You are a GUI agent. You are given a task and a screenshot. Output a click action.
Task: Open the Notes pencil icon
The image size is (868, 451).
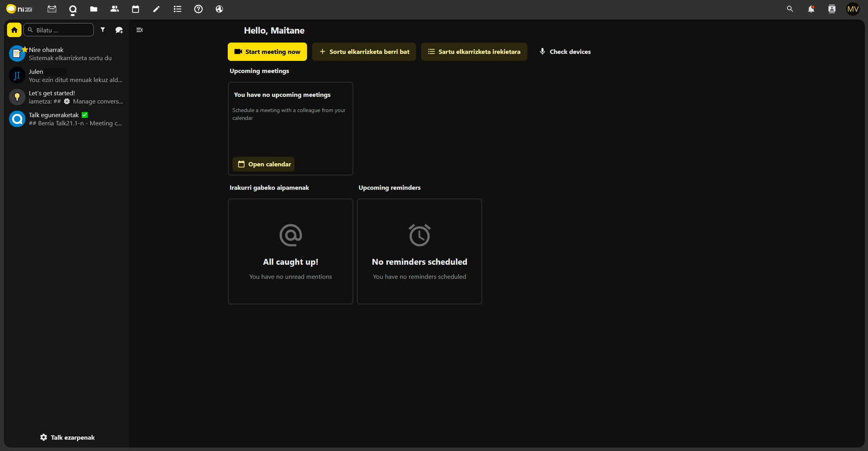tap(156, 9)
